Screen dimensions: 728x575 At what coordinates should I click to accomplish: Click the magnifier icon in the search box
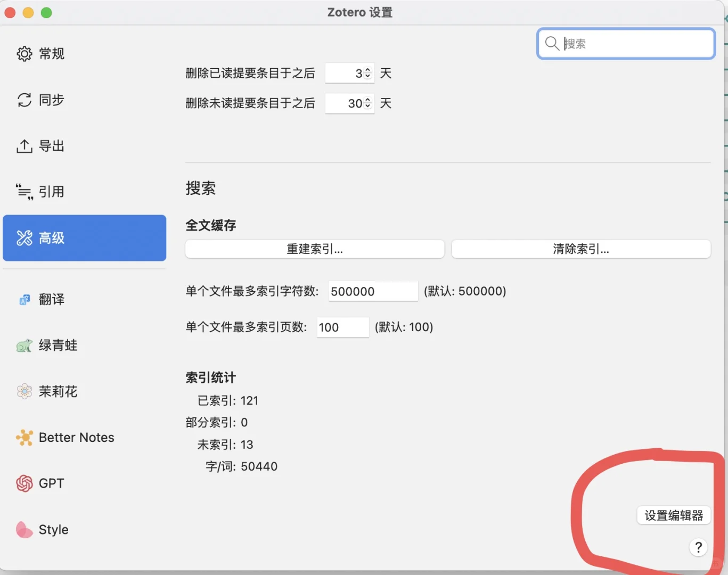coord(552,44)
